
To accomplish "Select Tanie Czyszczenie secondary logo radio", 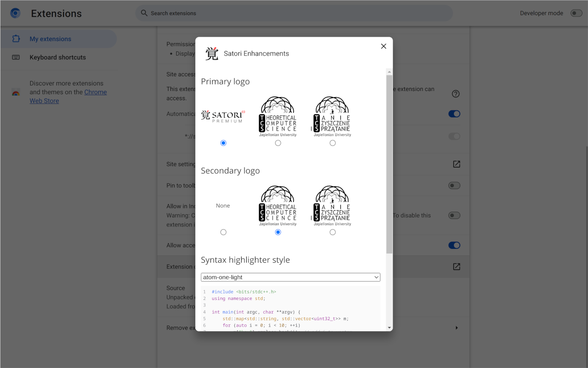I will pos(333,232).
